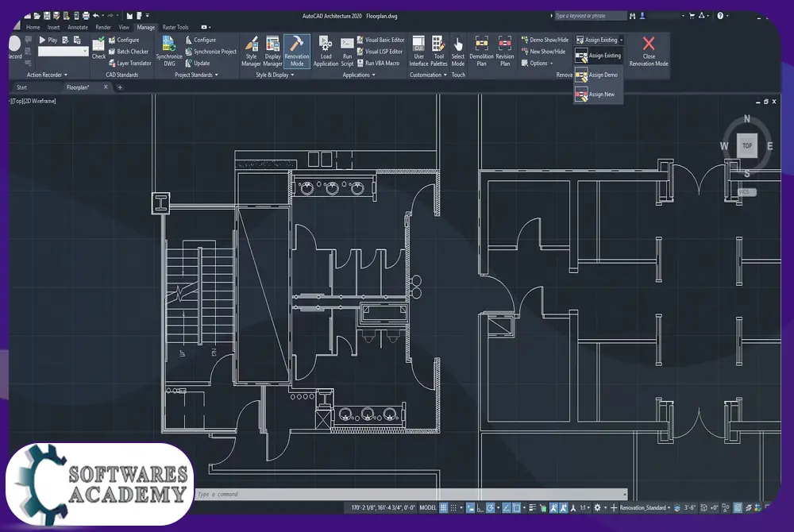Toggle grid display in status bar
The height and width of the screenshot is (532, 794).
pyautogui.click(x=444, y=507)
